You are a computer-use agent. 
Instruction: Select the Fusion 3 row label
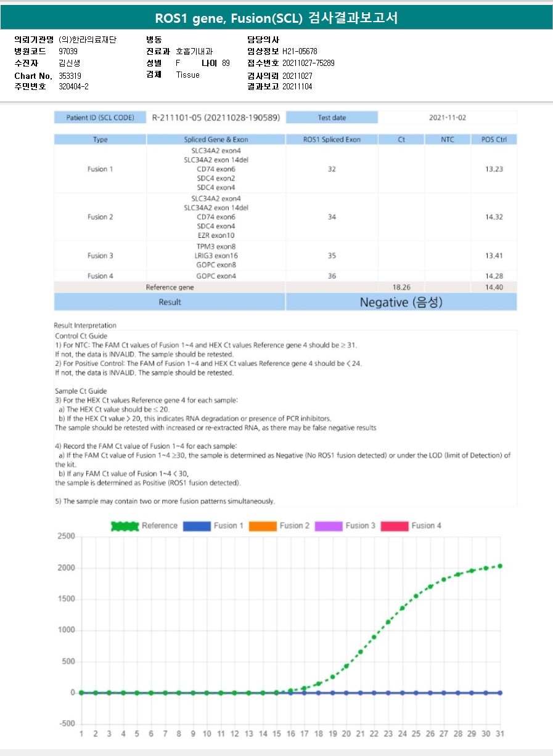point(100,256)
